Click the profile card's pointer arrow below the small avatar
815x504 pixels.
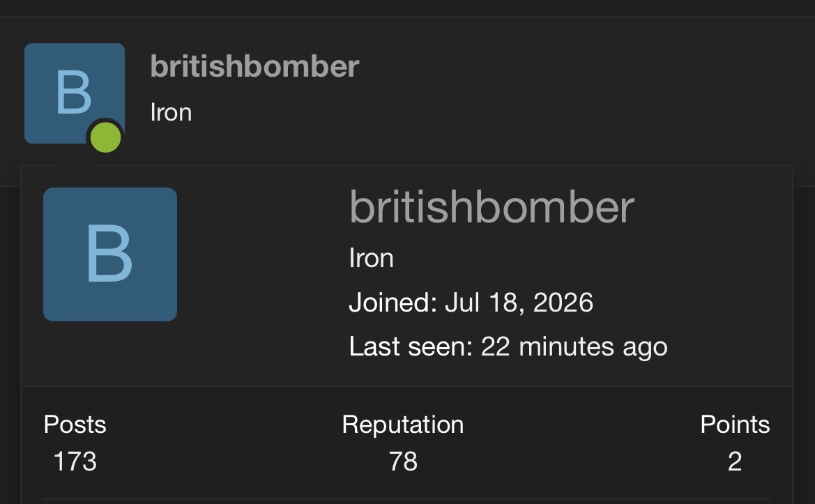[74, 155]
